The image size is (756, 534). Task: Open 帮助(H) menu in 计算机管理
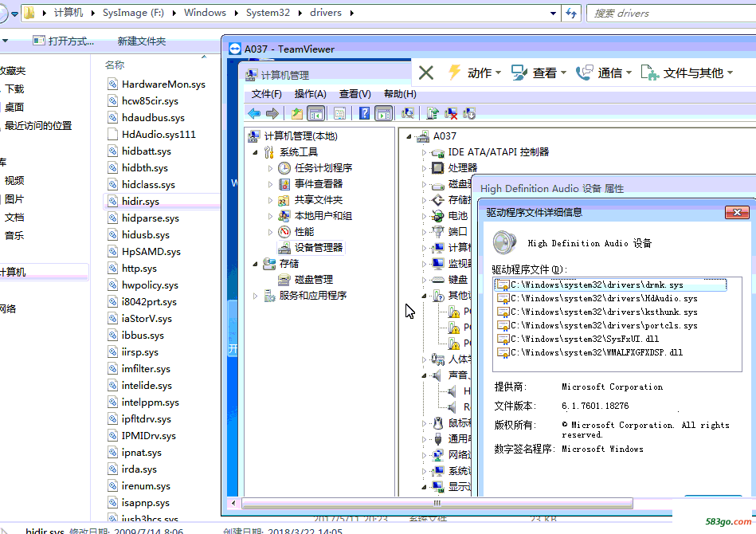[x=400, y=94]
